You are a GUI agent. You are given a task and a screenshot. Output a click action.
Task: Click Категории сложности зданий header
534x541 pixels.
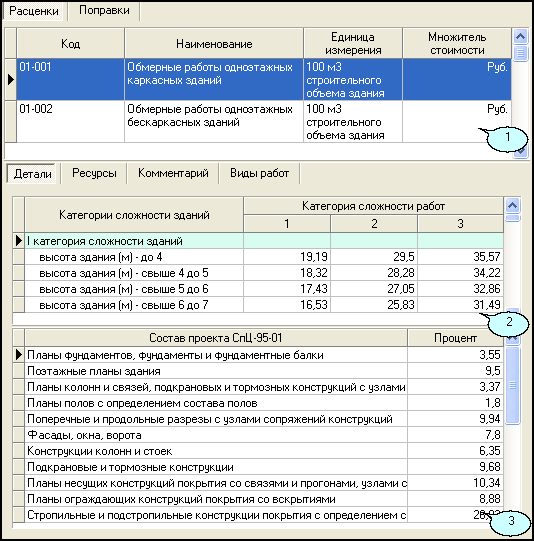tap(134, 215)
